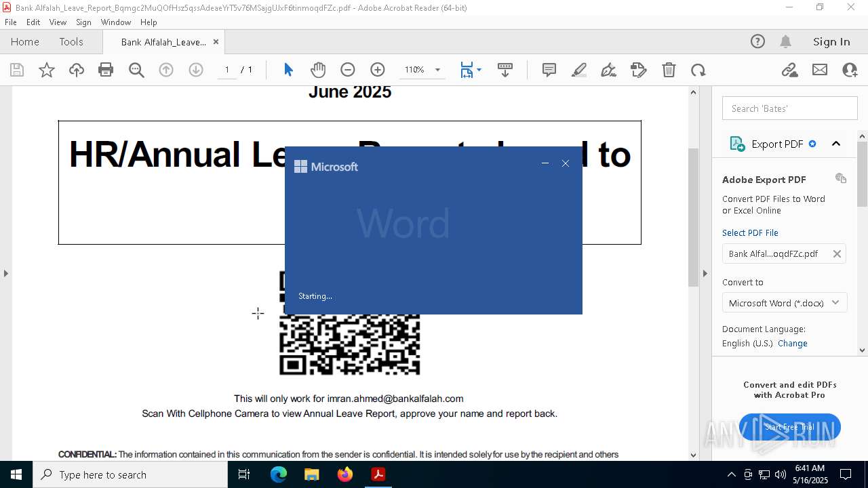Screen dimensions: 868x488
Task: Click the Select PDF File link
Action: [750, 232]
